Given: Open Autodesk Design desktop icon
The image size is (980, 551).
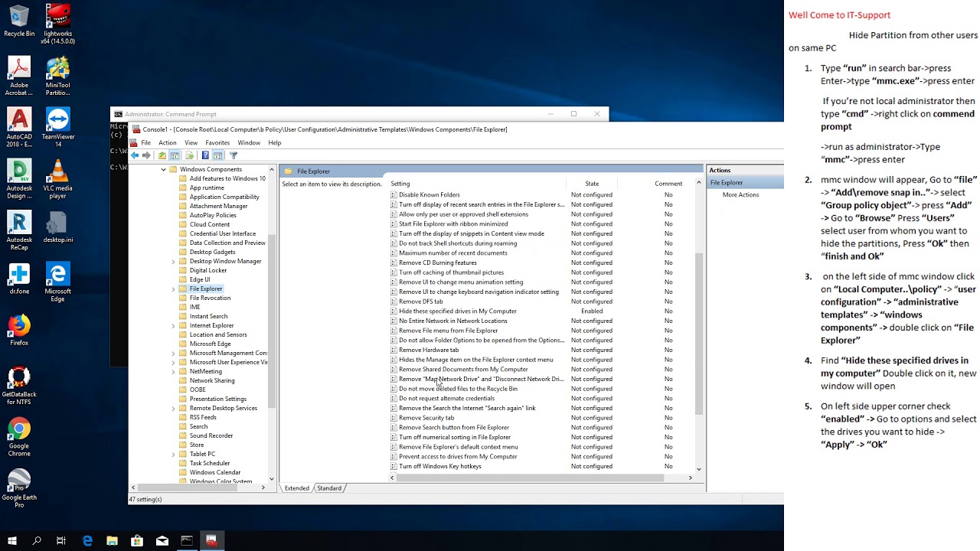Looking at the screenshot, I should [x=19, y=178].
